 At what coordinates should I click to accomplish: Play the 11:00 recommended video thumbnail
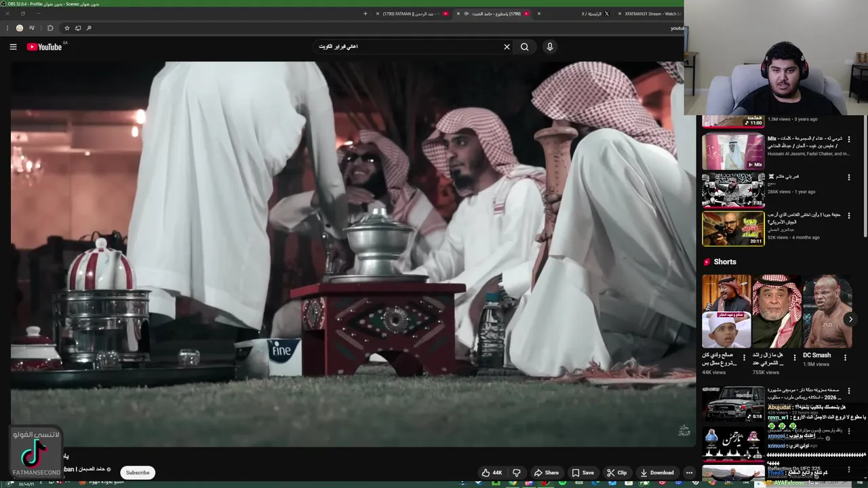(x=733, y=121)
